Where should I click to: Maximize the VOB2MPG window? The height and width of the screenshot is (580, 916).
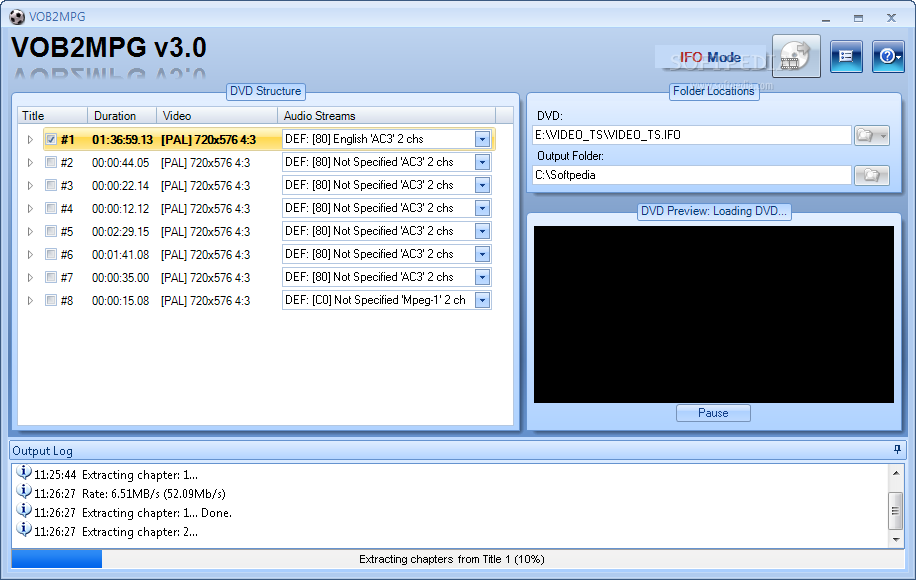(858, 18)
